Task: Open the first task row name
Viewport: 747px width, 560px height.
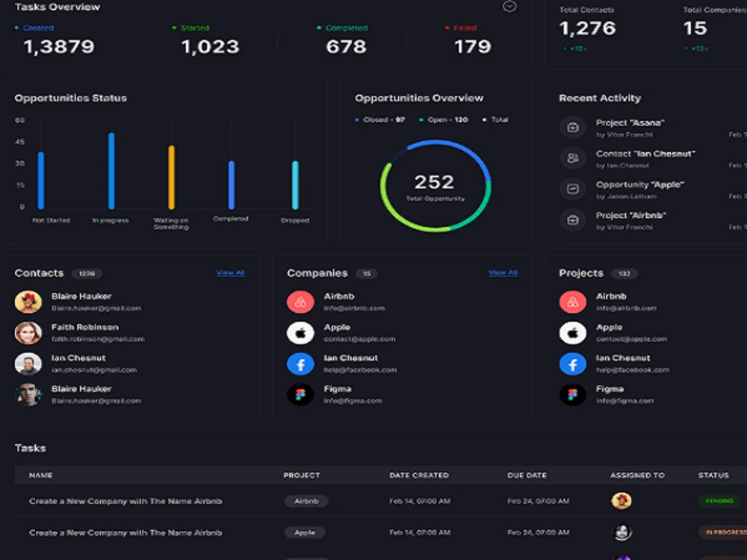Action: [x=125, y=501]
